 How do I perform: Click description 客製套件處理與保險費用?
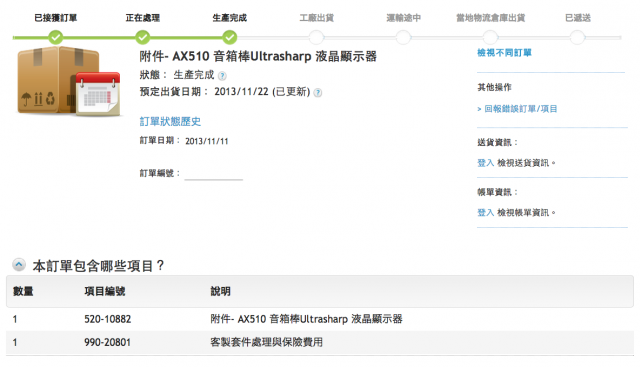click(267, 342)
